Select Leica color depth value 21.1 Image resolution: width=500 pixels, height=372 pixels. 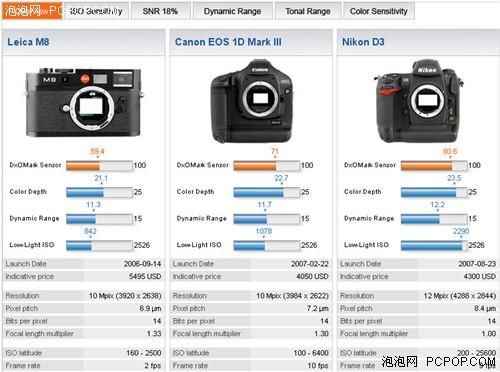coord(101,178)
